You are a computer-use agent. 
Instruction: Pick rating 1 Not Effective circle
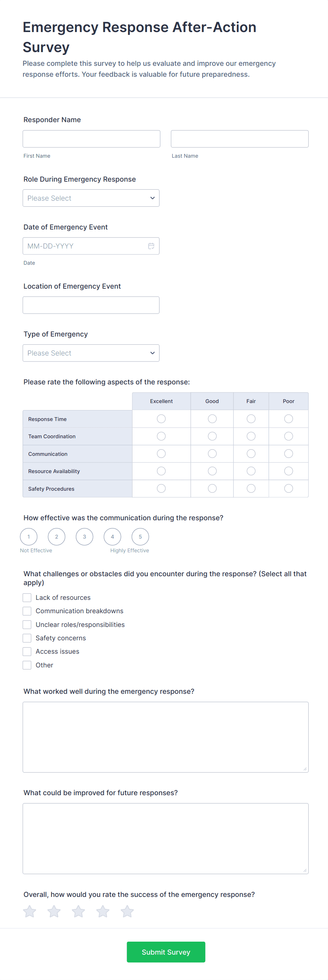(x=29, y=537)
